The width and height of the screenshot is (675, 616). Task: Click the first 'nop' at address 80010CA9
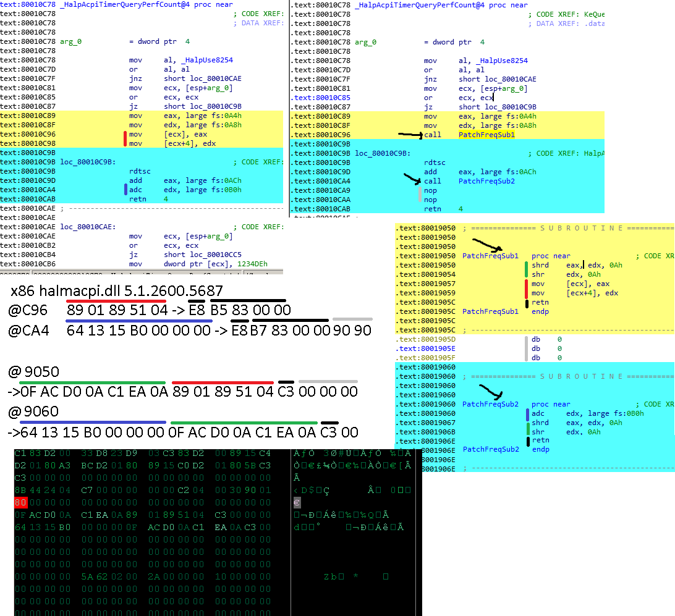pyautogui.click(x=430, y=190)
